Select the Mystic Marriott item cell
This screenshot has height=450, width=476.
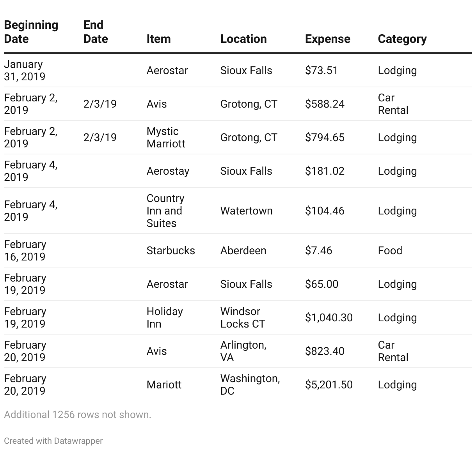[x=166, y=137]
